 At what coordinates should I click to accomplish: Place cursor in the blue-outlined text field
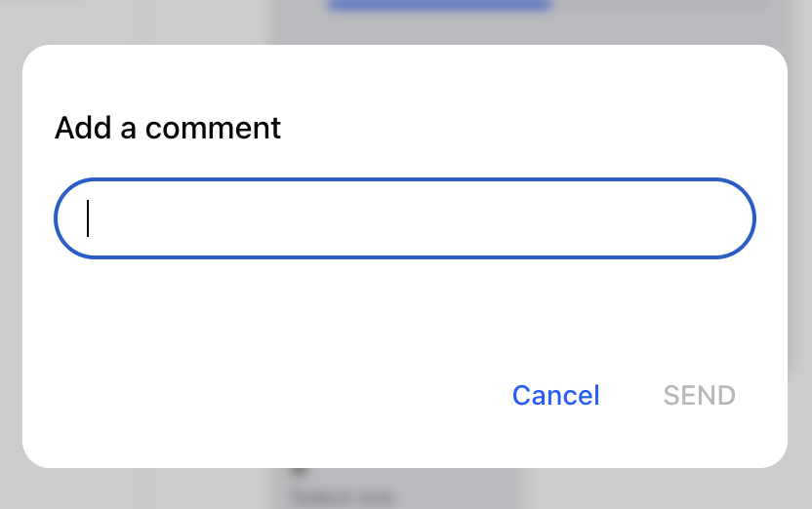(x=405, y=218)
